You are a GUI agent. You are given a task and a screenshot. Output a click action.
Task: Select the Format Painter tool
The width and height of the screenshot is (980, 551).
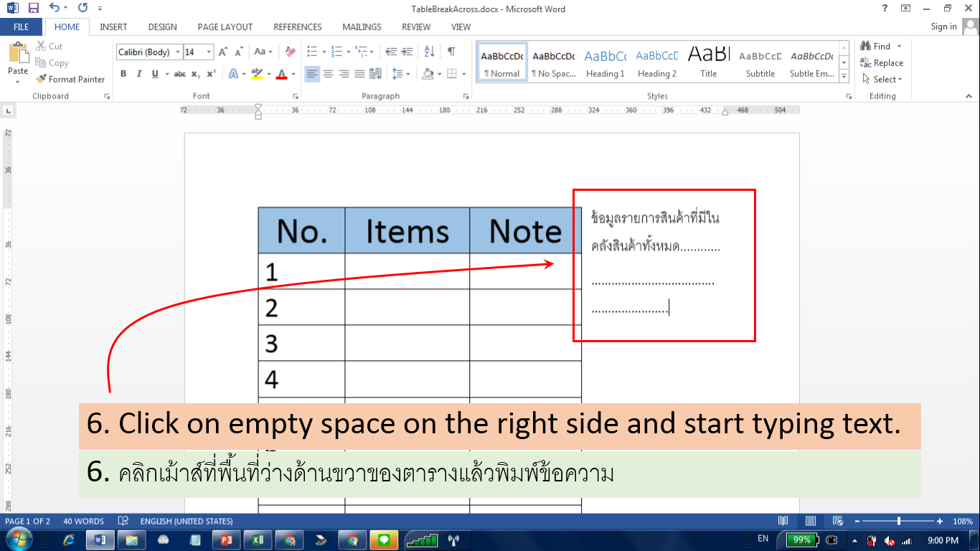pyautogui.click(x=70, y=79)
